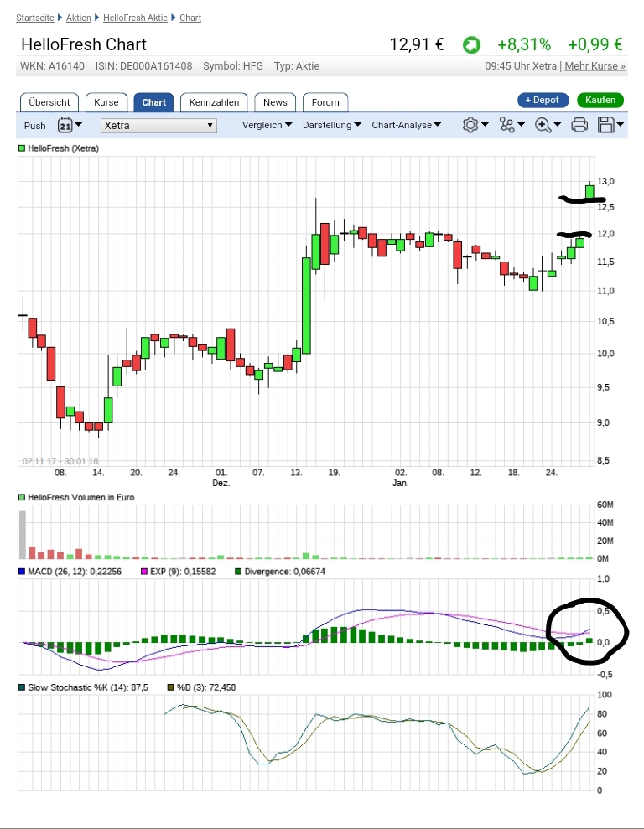Follow the Chart breadcrumb link

pyautogui.click(x=190, y=18)
